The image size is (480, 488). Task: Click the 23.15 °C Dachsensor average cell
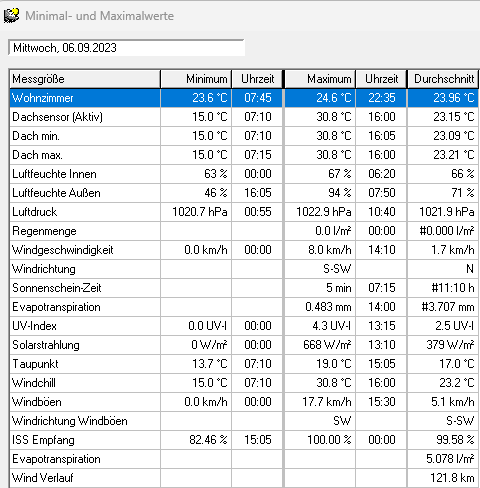(443, 117)
